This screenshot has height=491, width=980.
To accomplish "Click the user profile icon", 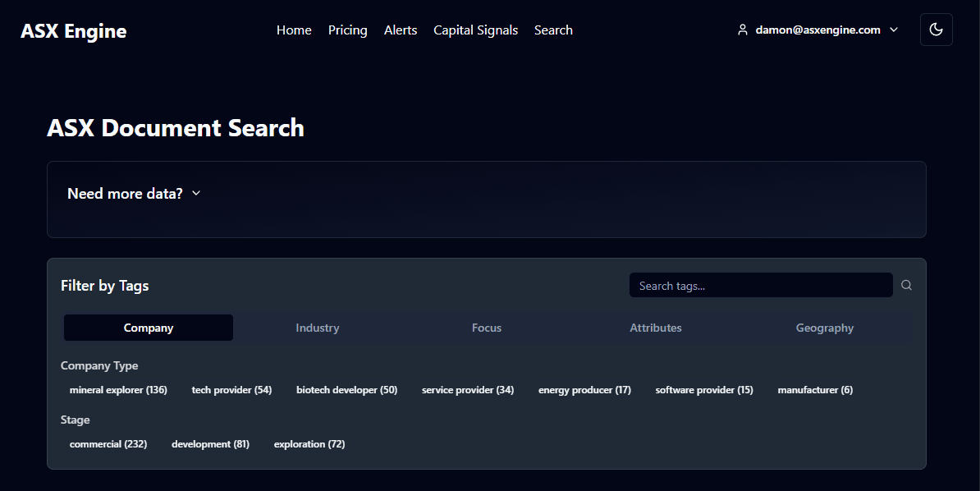I will [x=742, y=30].
